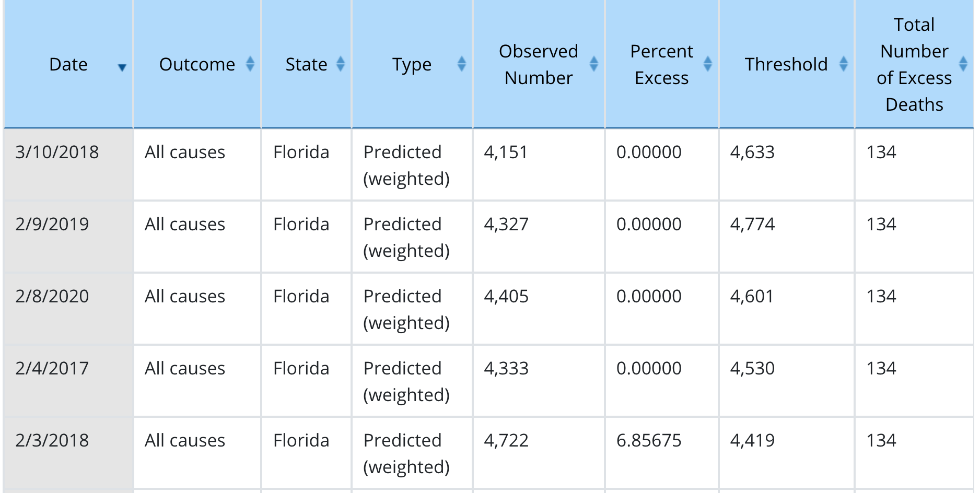Click the sort icon for Total Number of Excess Deaths
Image resolution: width=980 pixels, height=493 pixels.
point(963,65)
